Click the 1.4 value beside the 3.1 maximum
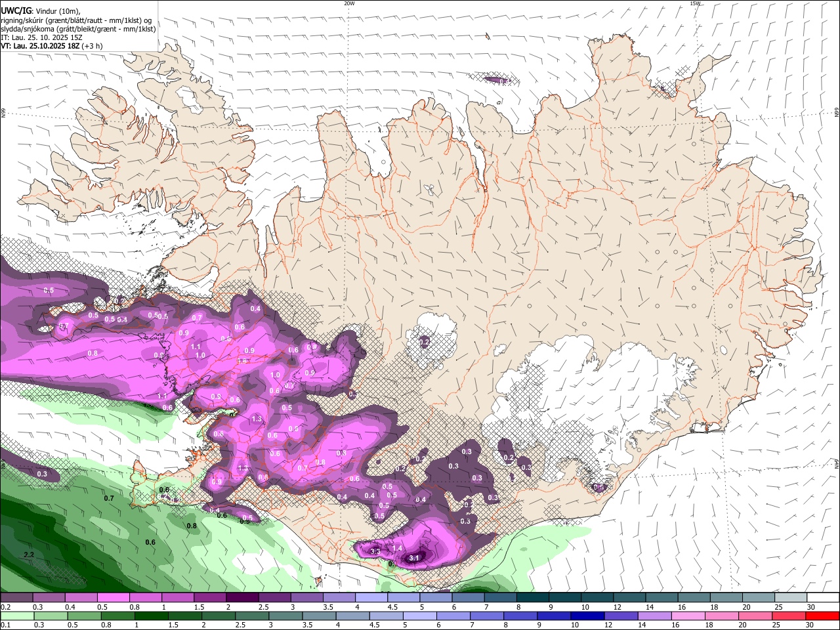The height and width of the screenshot is (630, 840). pos(397,549)
